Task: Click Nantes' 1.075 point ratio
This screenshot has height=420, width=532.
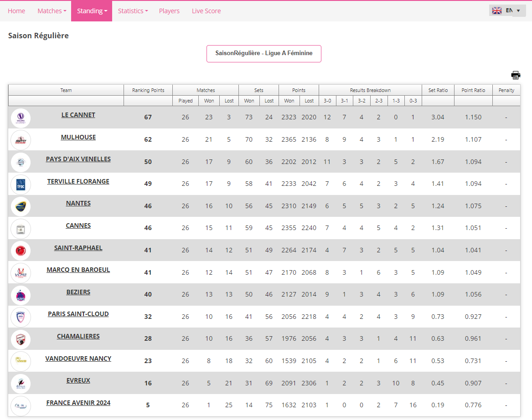Action: pyautogui.click(x=473, y=206)
